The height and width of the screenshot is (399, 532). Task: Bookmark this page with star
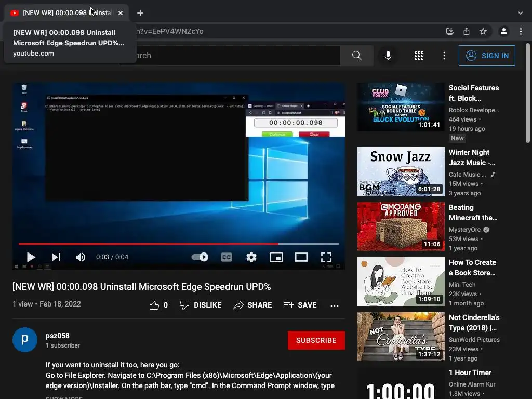point(483,32)
